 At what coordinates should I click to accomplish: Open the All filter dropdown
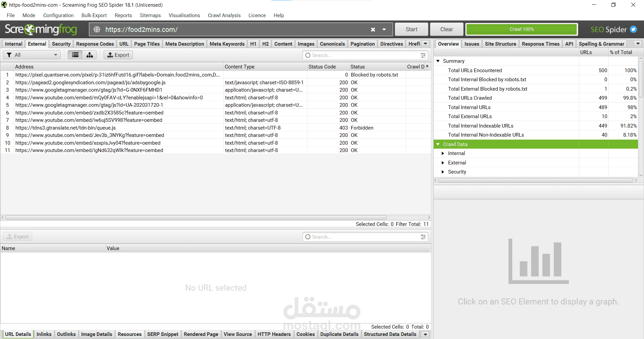click(x=32, y=55)
